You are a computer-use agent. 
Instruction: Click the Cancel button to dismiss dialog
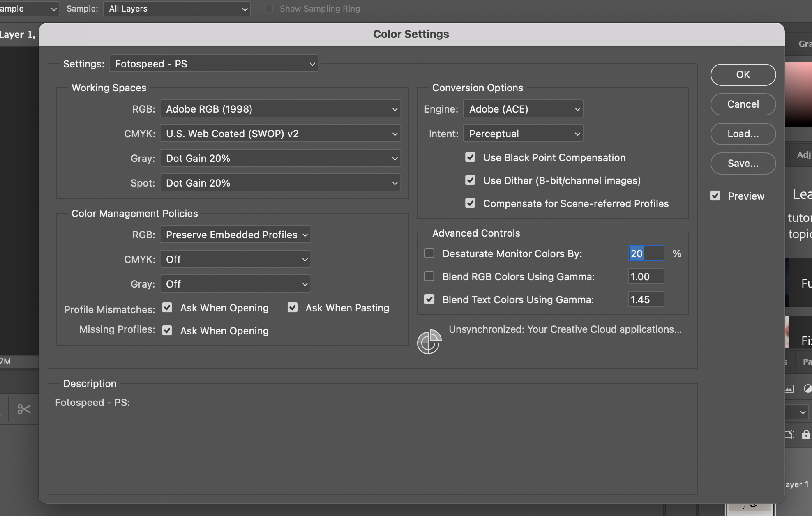[x=743, y=104]
